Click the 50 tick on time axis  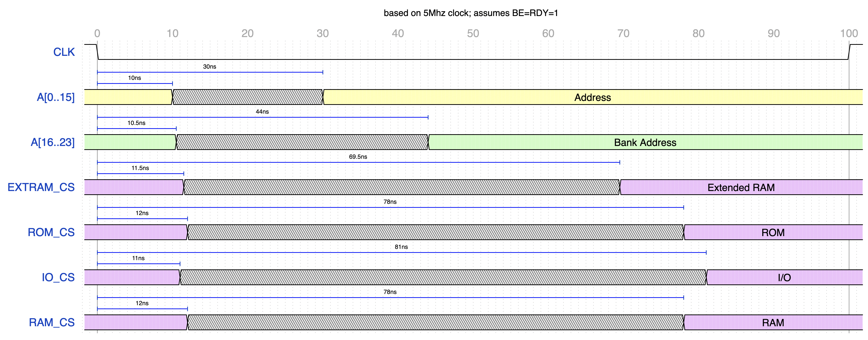tap(473, 34)
